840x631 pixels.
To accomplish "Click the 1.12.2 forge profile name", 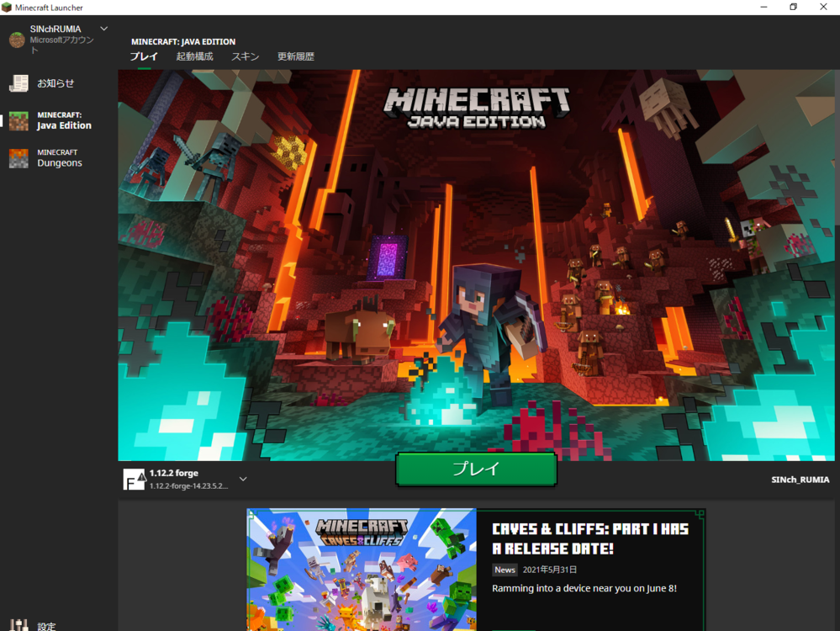I will coord(173,473).
